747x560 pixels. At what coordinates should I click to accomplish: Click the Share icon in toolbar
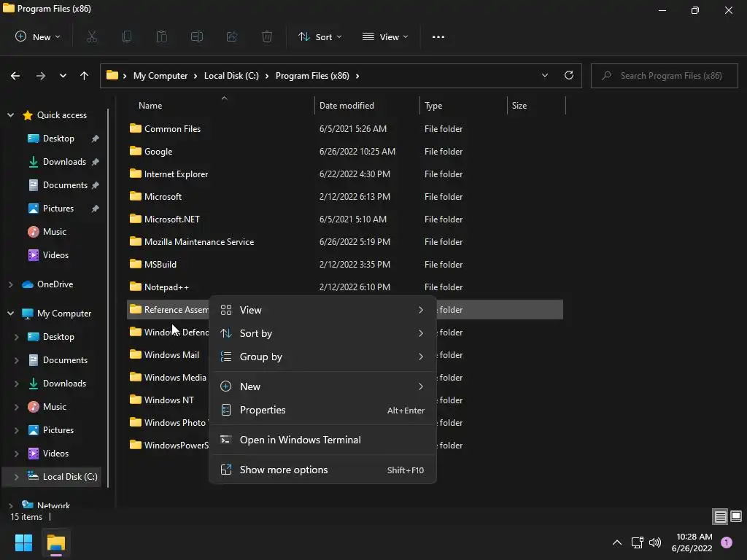coord(232,36)
